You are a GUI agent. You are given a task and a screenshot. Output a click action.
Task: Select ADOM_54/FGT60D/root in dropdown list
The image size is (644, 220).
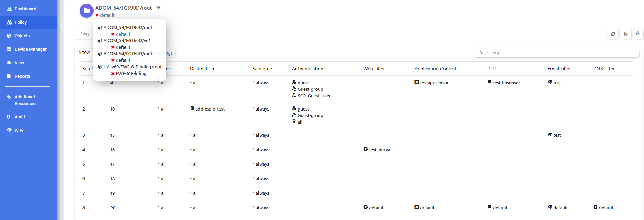tap(128, 54)
